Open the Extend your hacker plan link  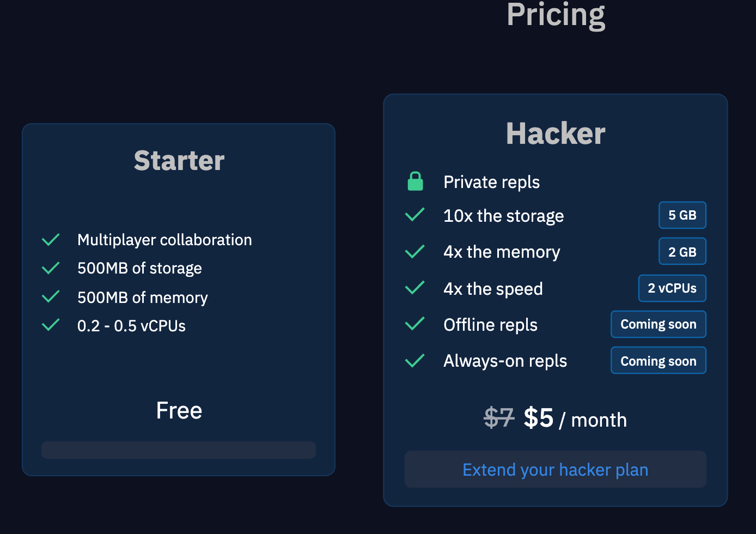pos(556,469)
